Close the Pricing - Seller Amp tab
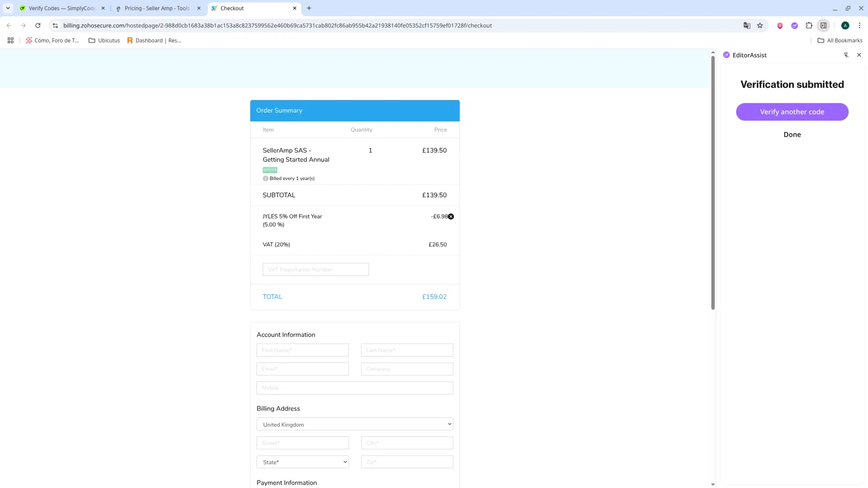The height and width of the screenshot is (488, 868). (198, 8)
